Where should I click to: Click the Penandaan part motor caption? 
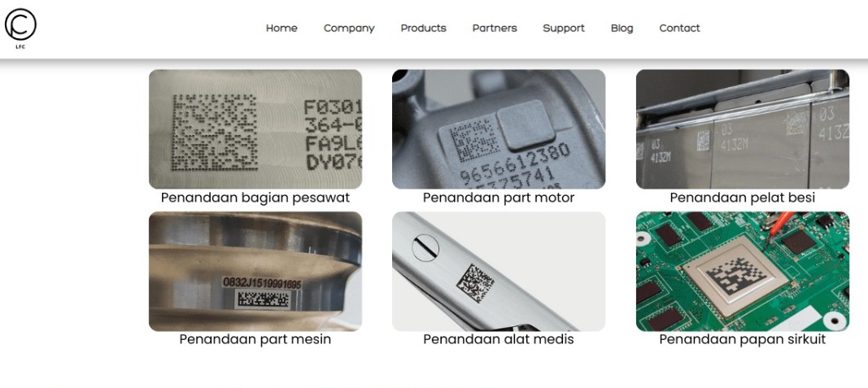(x=498, y=198)
